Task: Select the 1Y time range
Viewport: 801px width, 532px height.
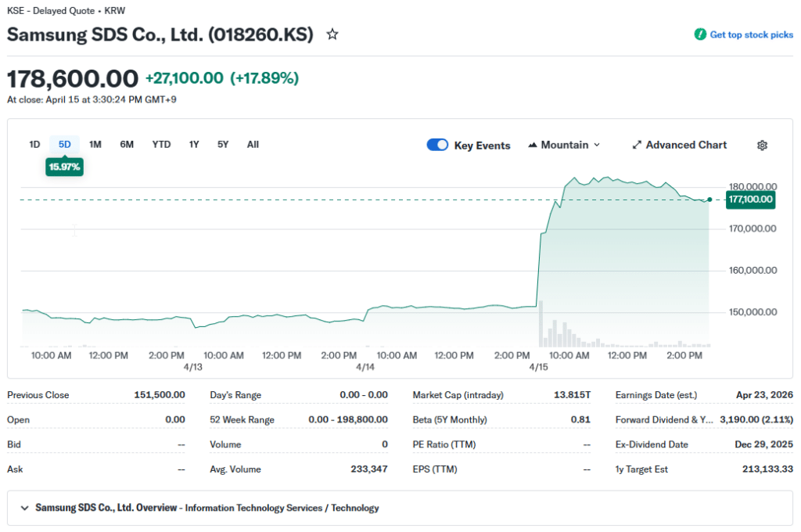Action: pos(194,145)
